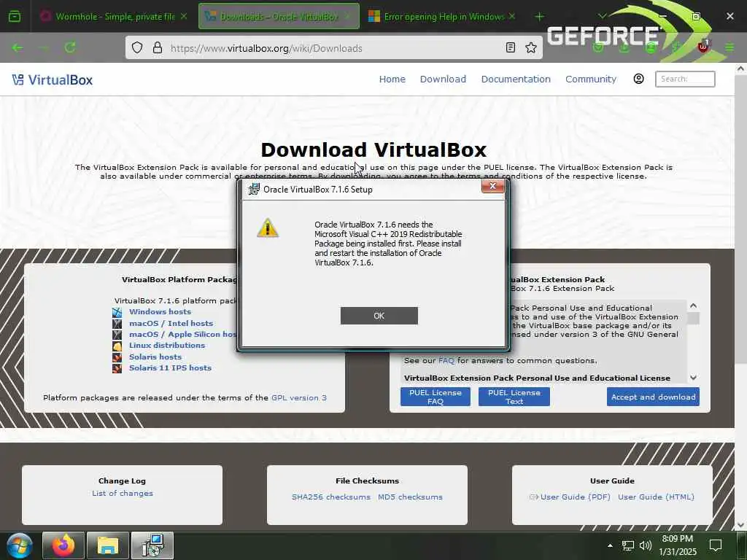
Task: Open the Windows hosts download link
Action: (160, 312)
